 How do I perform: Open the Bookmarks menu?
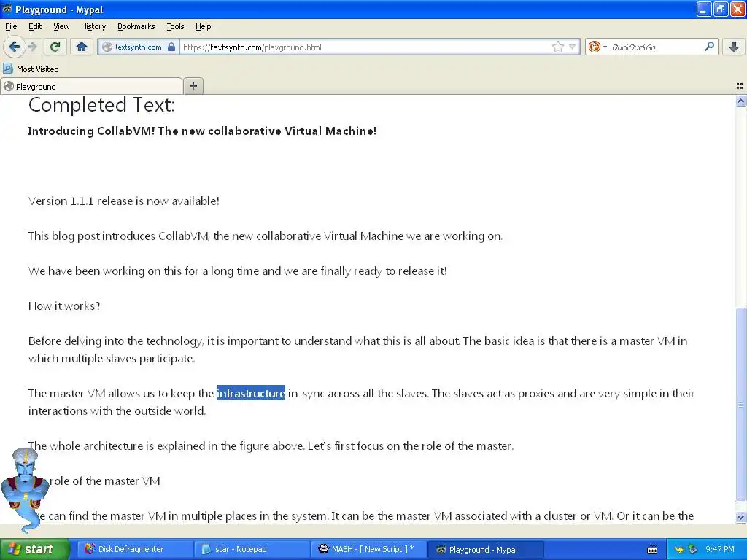136,26
